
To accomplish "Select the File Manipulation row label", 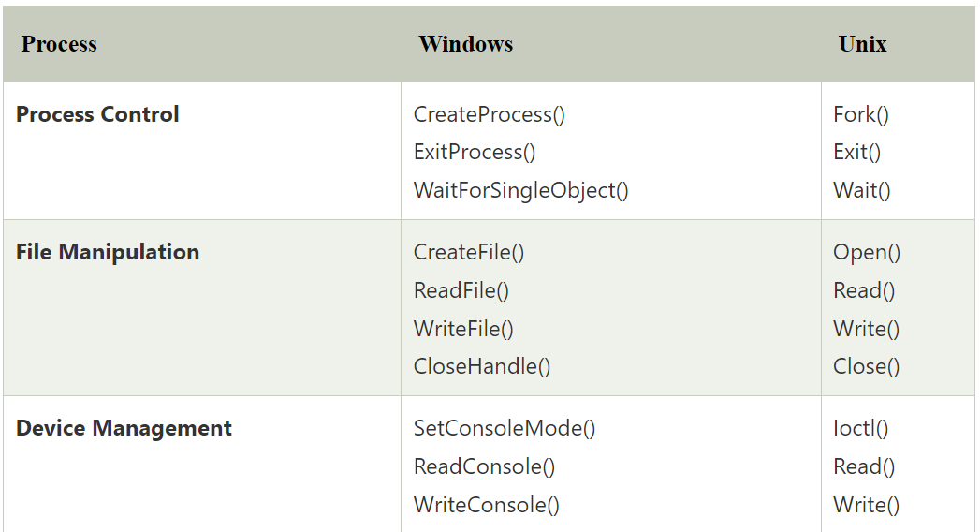I will coord(108,252).
